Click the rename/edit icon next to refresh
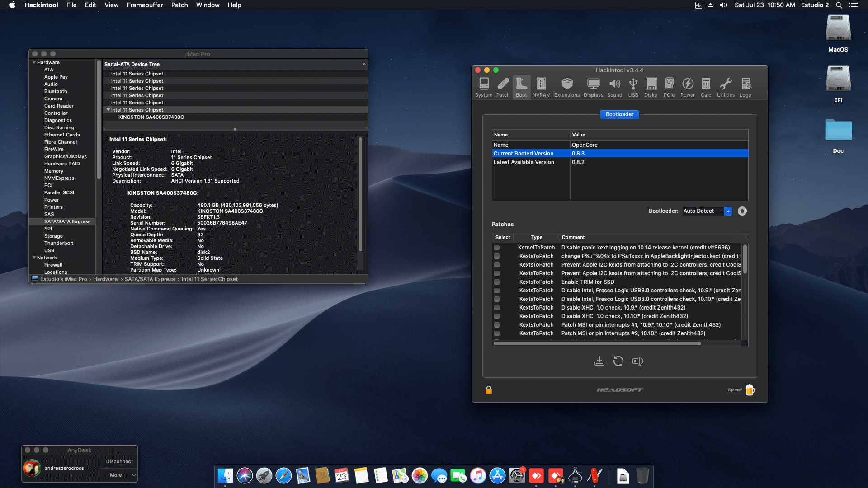The height and width of the screenshot is (488, 868). (x=637, y=361)
